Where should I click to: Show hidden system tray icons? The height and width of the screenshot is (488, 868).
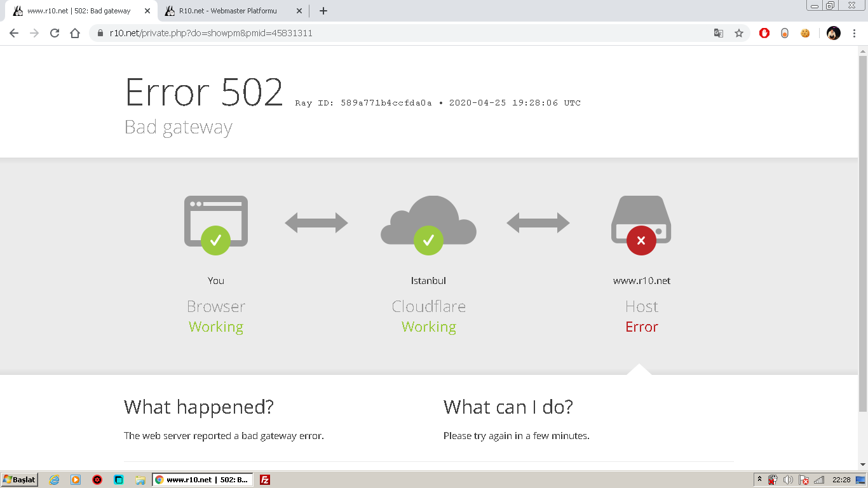pyautogui.click(x=759, y=480)
